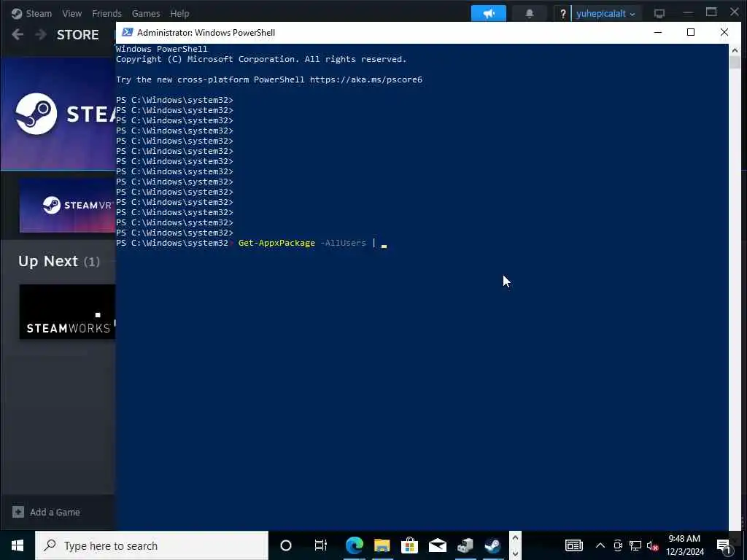Screen dimensions: 747x560
Task: Click the Add a Game plus icon
Action: point(18,512)
